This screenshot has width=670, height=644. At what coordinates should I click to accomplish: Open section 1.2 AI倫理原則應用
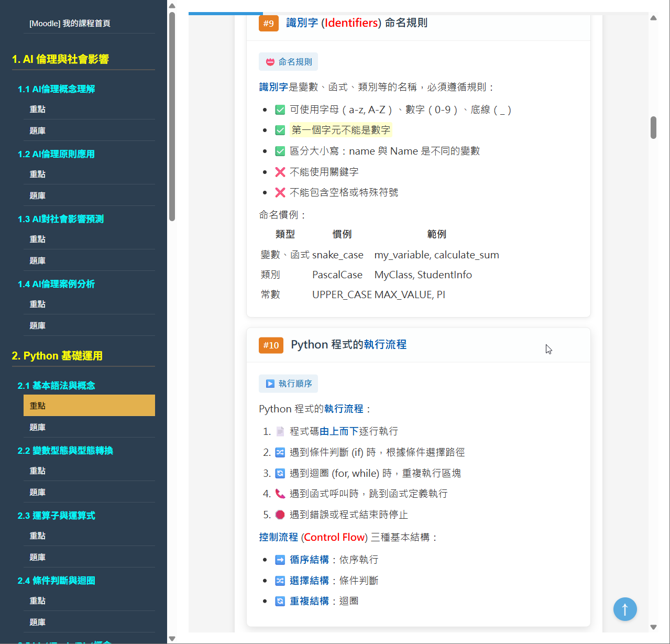point(57,154)
